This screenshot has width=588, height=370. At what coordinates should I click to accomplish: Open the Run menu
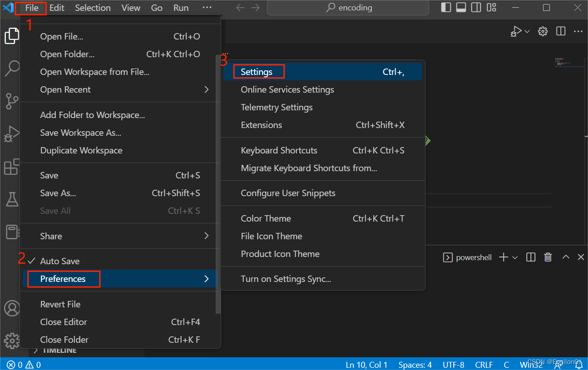[181, 8]
